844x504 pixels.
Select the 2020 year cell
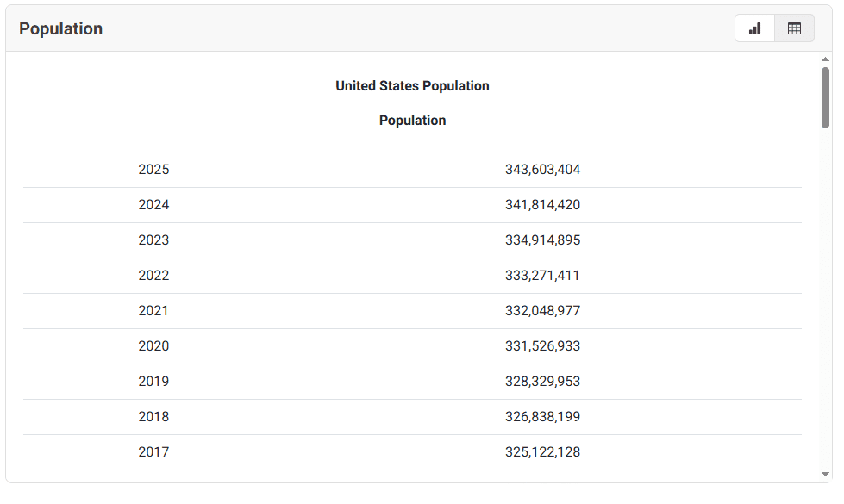[x=153, y=345]
